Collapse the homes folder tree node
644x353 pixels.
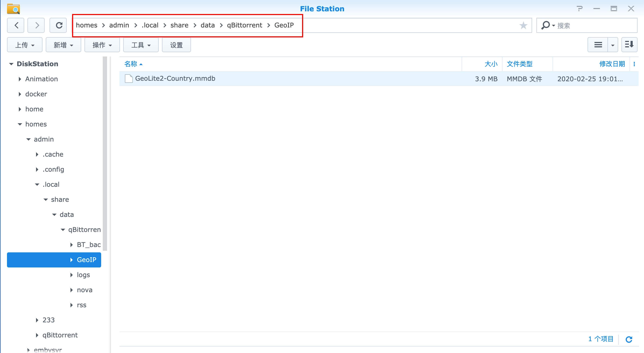point(20,124)
